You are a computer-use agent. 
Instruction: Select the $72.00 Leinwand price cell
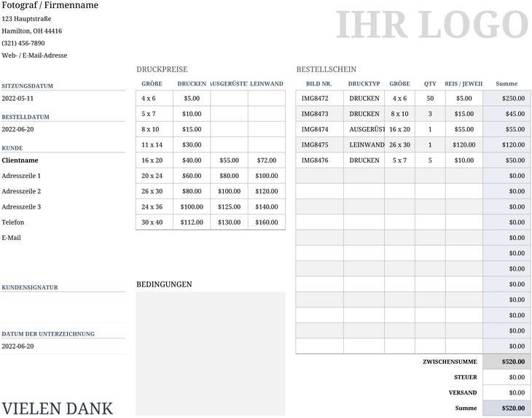pos(267,160)
